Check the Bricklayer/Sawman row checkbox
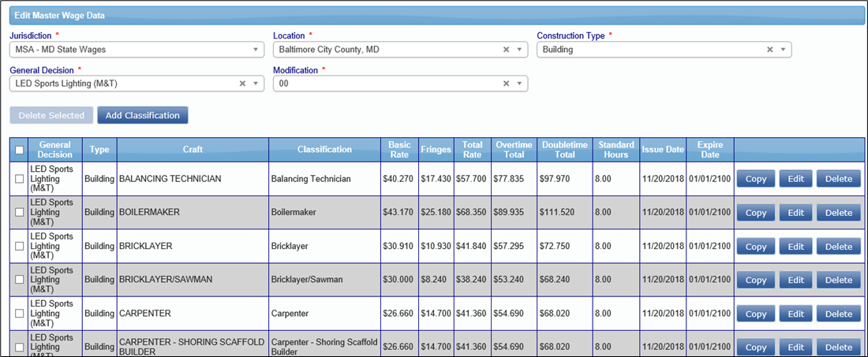 [x=20, y=280]
